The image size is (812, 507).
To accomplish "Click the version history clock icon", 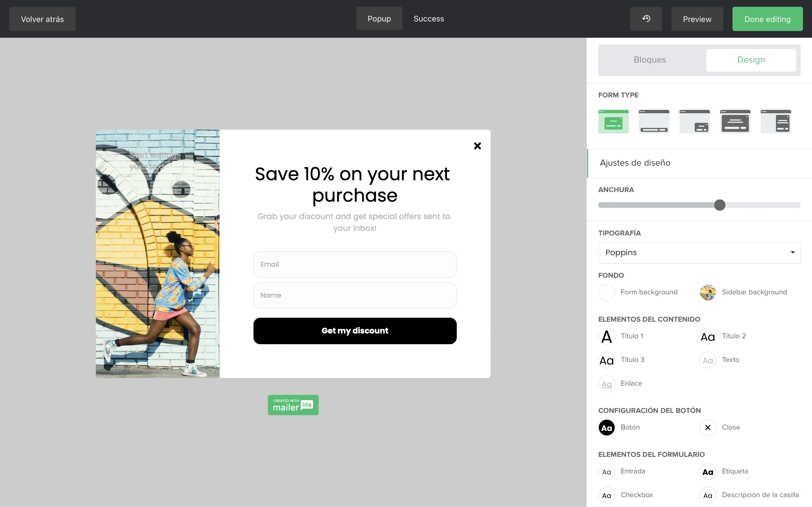I will point(646,19).
